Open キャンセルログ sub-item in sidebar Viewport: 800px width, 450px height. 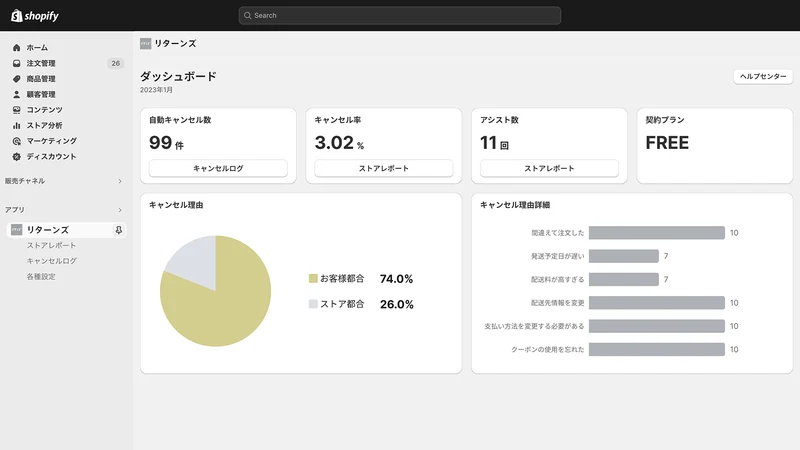point(52,261)
